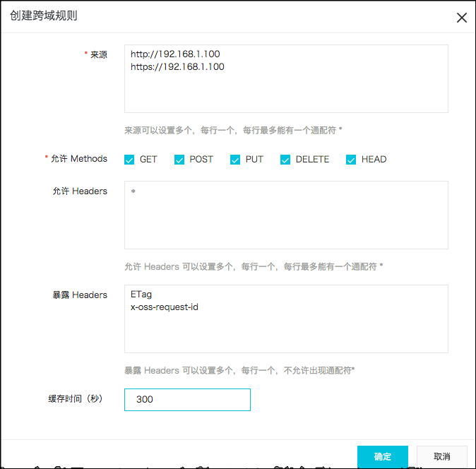Click the 允许 Methods label
Screen dimensions: 476x469
[x=79, y=159]
